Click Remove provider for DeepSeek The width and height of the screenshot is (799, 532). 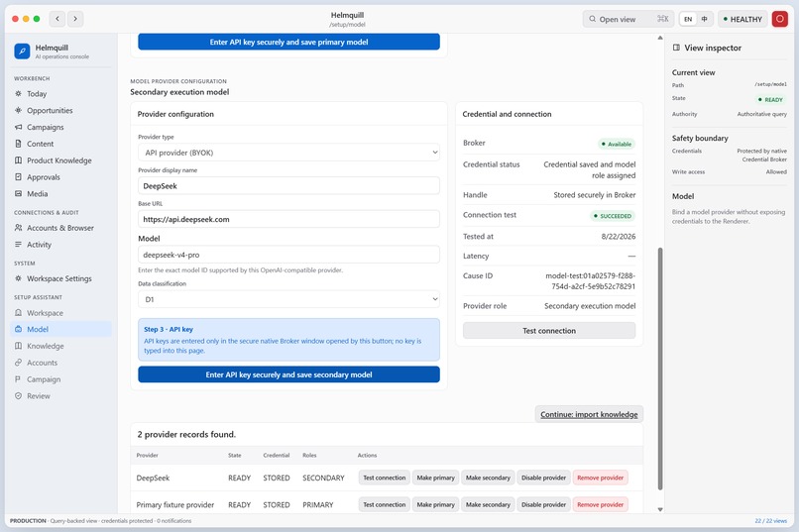point(600,478)
